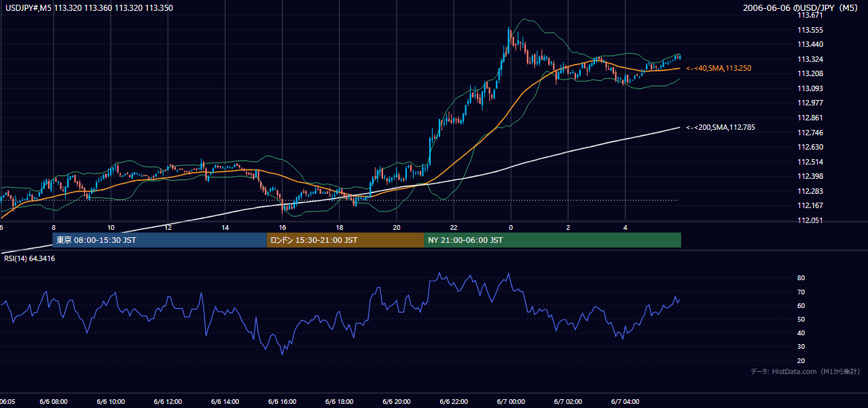
Task: Select the NY 21:00-06:00 JST session bar
Action: (552, 240)
